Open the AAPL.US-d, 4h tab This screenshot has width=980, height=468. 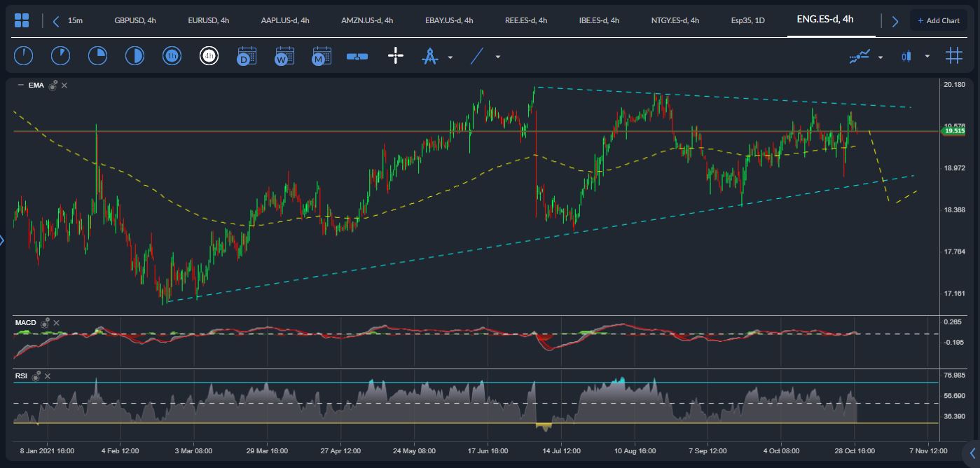coord(285,20)
